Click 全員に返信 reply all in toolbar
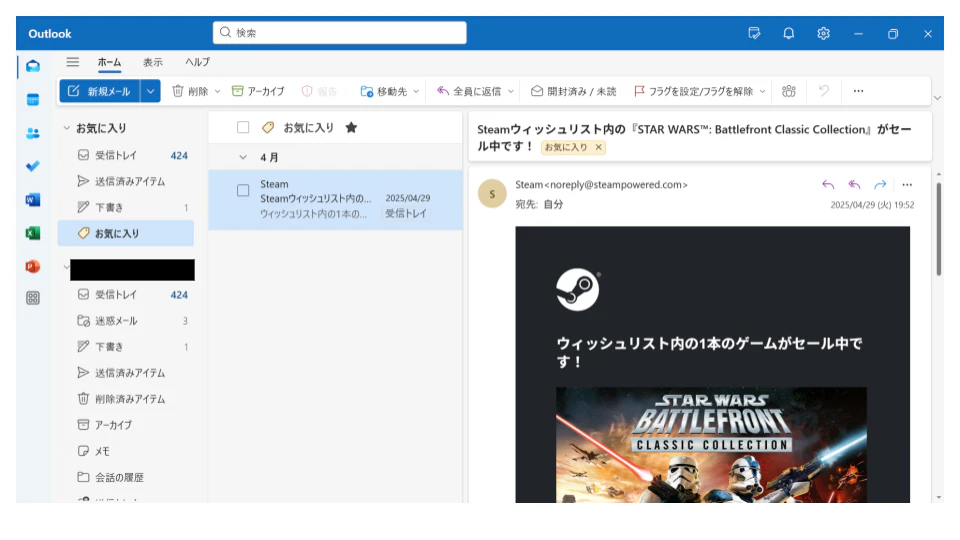 coord(468,91)
